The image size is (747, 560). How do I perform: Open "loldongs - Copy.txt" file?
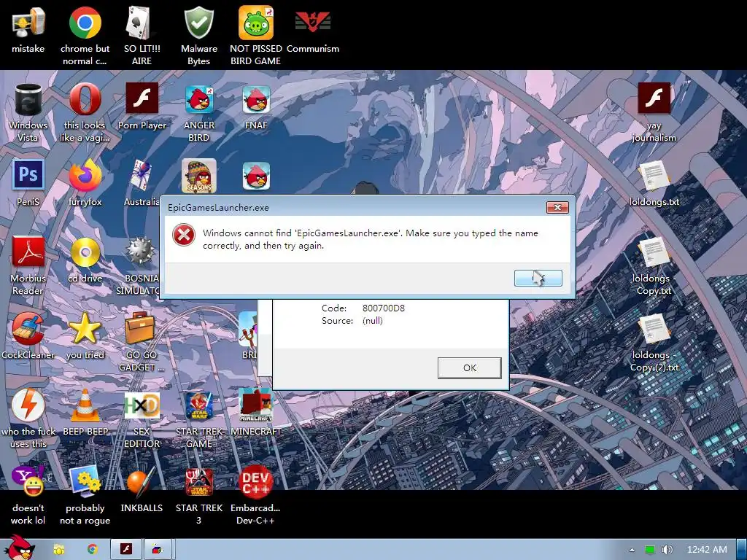coord(654,253)
